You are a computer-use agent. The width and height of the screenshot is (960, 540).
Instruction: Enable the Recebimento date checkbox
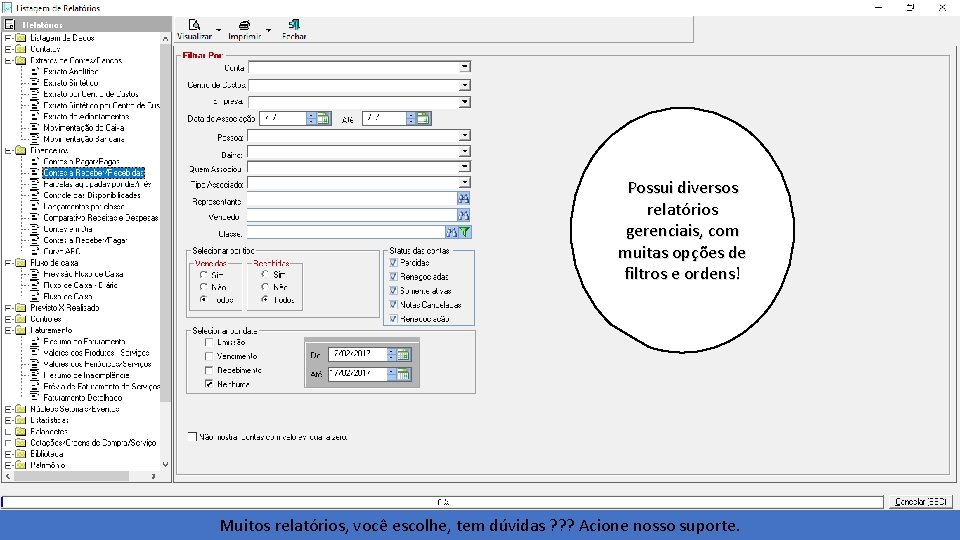click(x=209, y=370)
